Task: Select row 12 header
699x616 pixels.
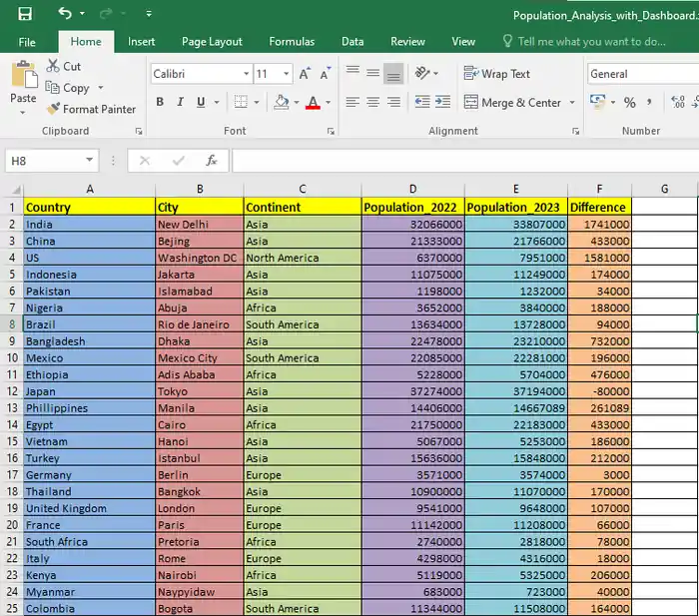Action: 12,391
